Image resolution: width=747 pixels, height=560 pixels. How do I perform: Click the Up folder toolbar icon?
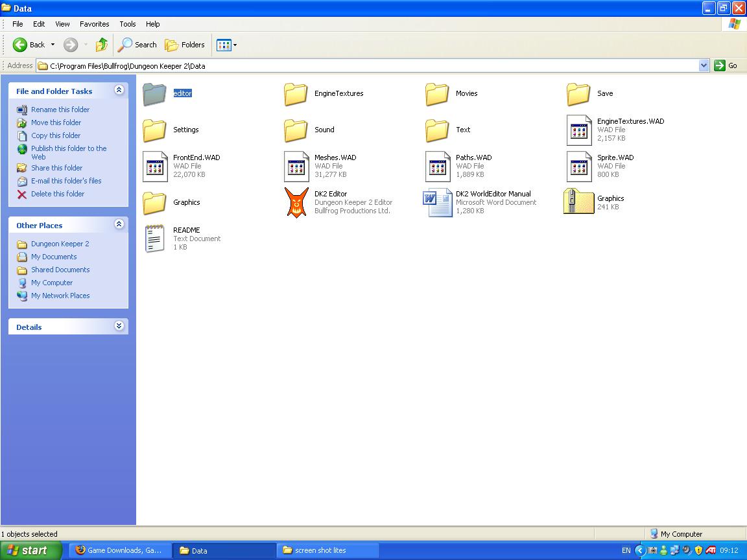point(101,45)
